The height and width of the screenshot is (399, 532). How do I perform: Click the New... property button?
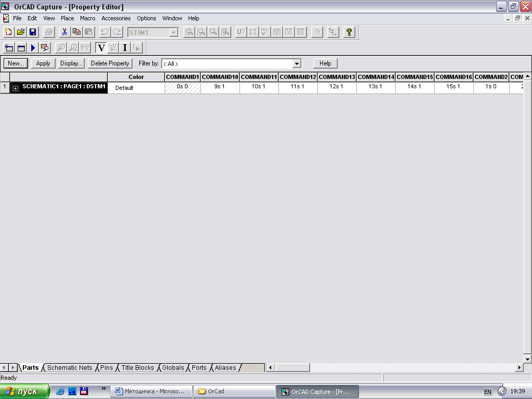click(x=16, y=63)
